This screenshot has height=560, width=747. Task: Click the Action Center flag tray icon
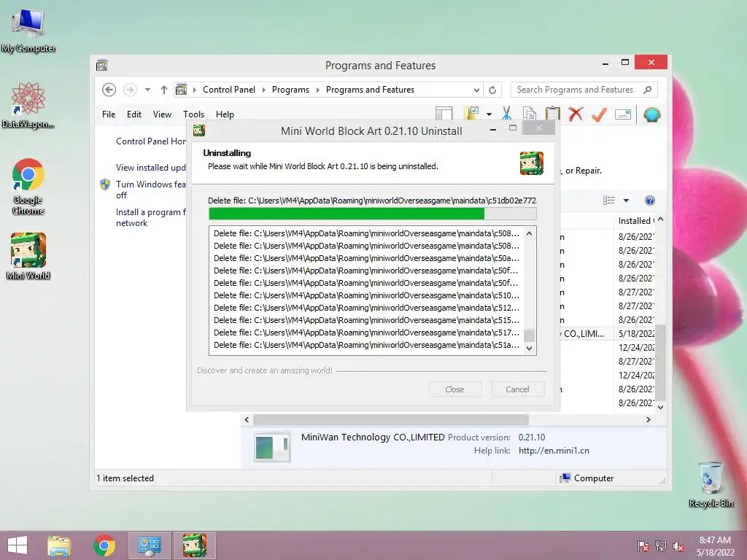(643, 546)
